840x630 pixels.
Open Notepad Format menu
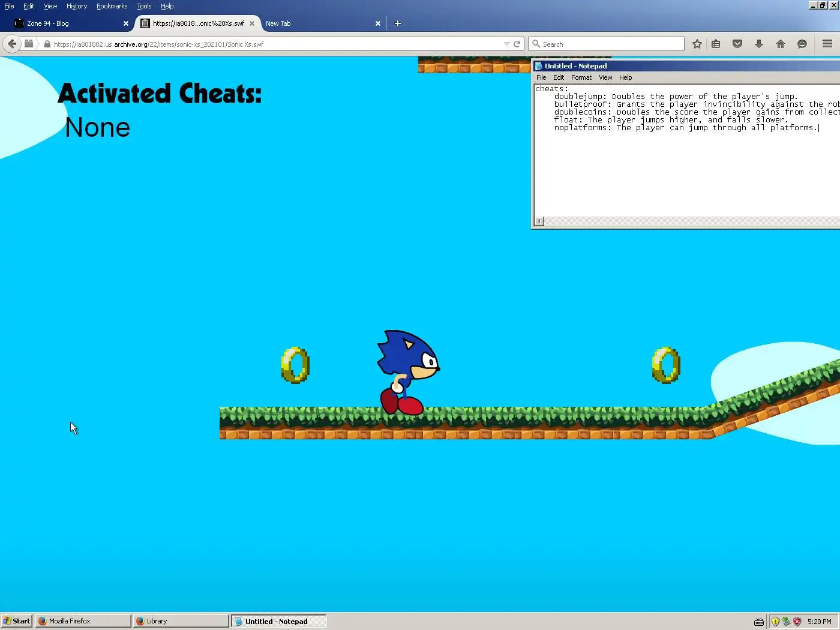point(581,77)
